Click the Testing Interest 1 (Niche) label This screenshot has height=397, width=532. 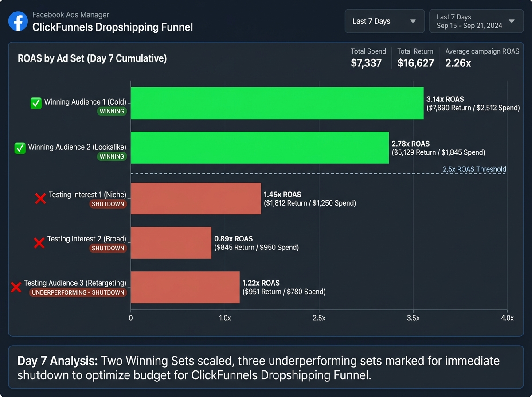tap(87, 195)
